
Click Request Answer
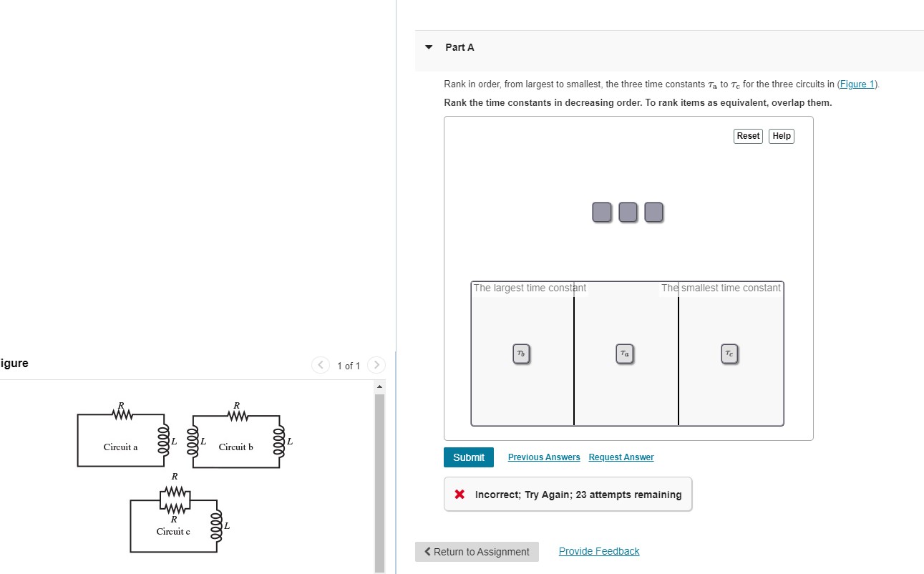[x=621, y=457]
